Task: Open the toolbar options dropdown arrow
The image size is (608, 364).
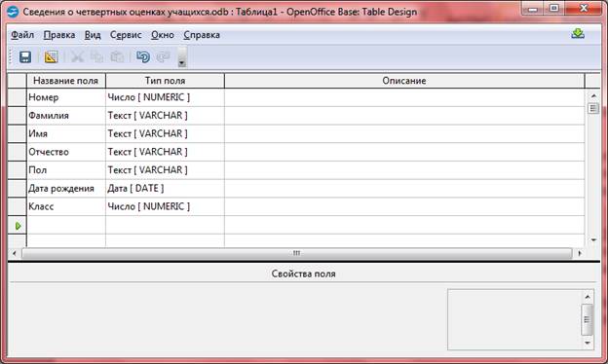Action: [x=182, y=57]
